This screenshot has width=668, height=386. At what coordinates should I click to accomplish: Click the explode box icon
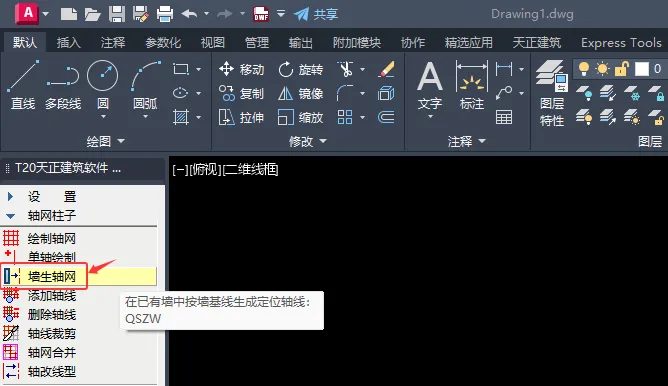pos(386,93)
